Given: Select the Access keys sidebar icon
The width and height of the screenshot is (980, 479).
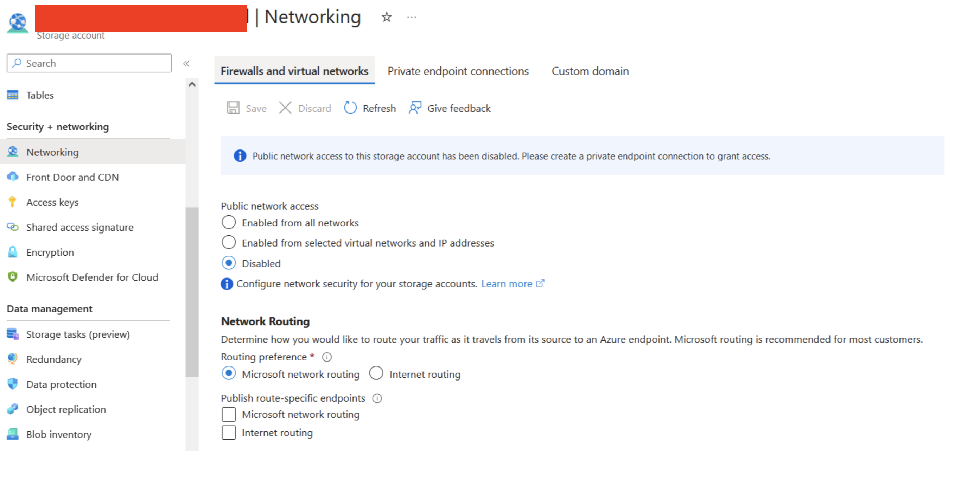Looking at the screenshot, I should 13,202.
